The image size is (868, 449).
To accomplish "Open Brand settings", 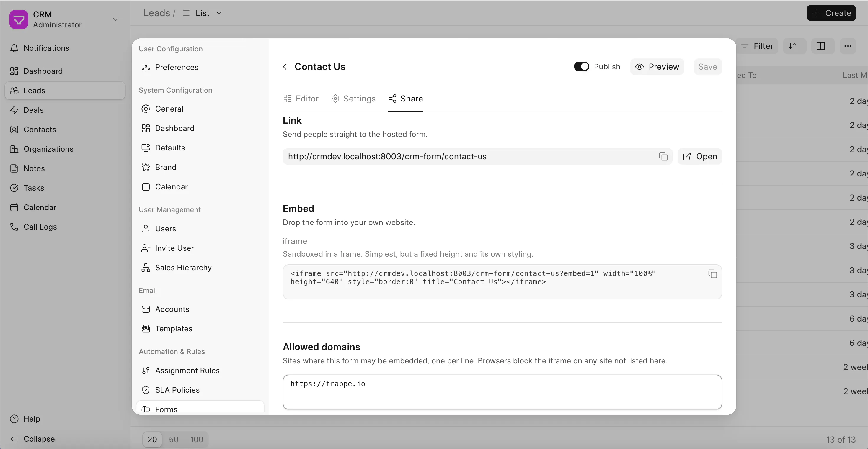I will click(x=200, y=167).
